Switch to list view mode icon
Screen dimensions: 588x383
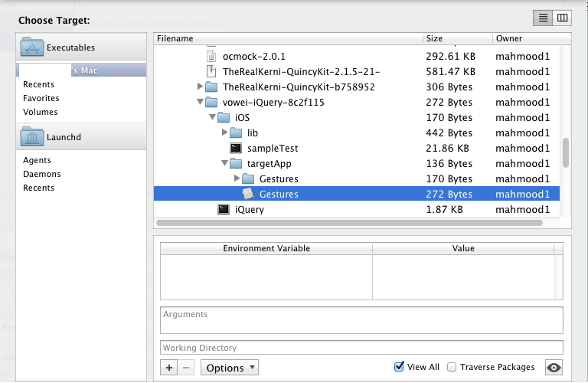(543, 18)
